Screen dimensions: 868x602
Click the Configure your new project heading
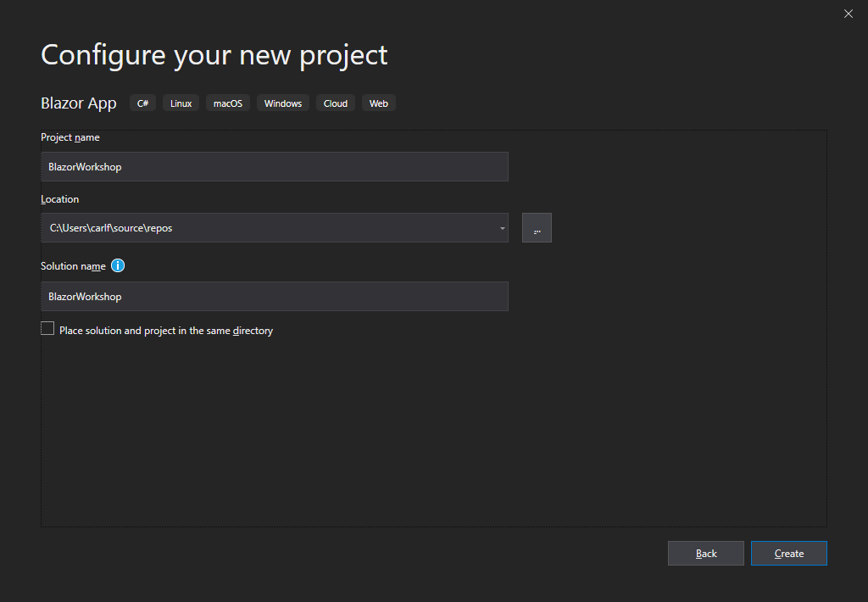click(x=214, y=55)
